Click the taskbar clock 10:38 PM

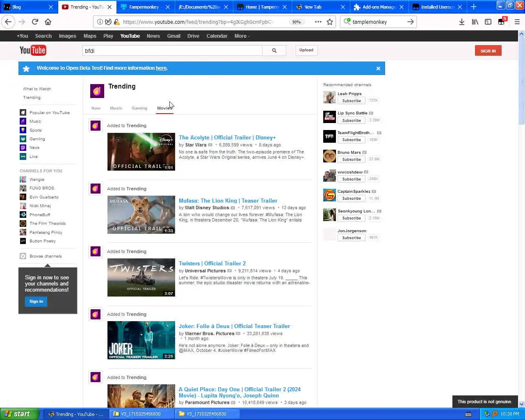point(510,414)
